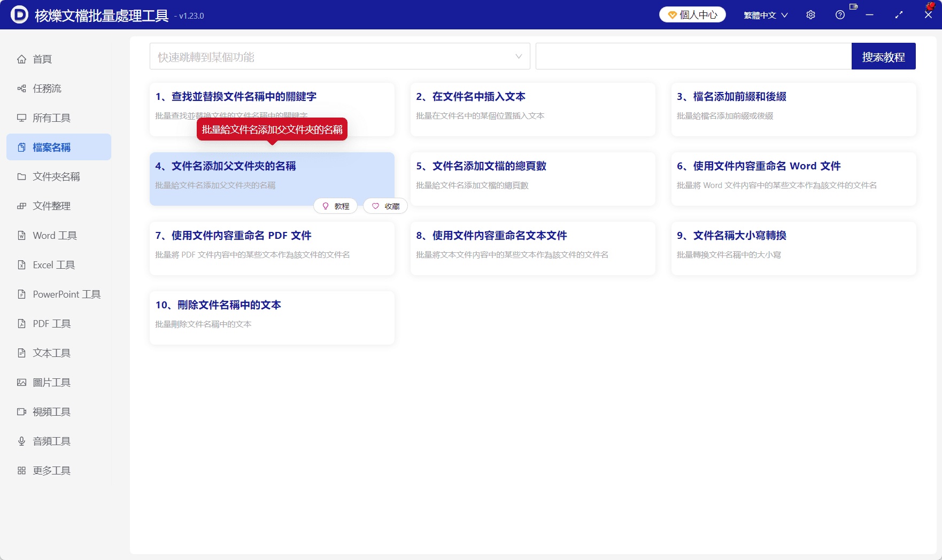This screenshot has height=560, width=942.
Task: Open Excel 工具 in the sidebar
Action: [x=59, y=265]
